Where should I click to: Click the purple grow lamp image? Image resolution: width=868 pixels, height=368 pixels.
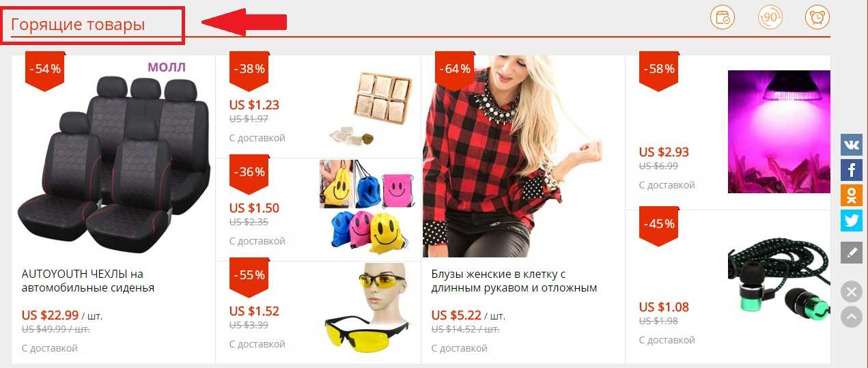pos(779,132)
